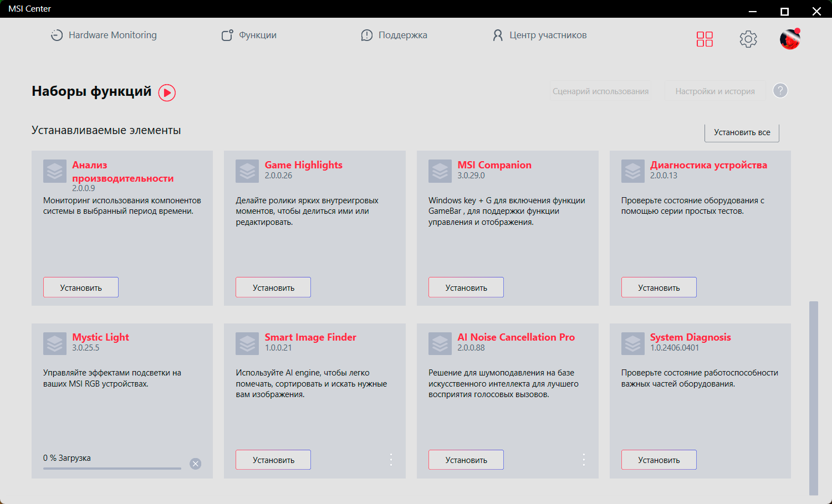Play the Наборы функций intro video

pyautogui.click(x=167, y=92)
